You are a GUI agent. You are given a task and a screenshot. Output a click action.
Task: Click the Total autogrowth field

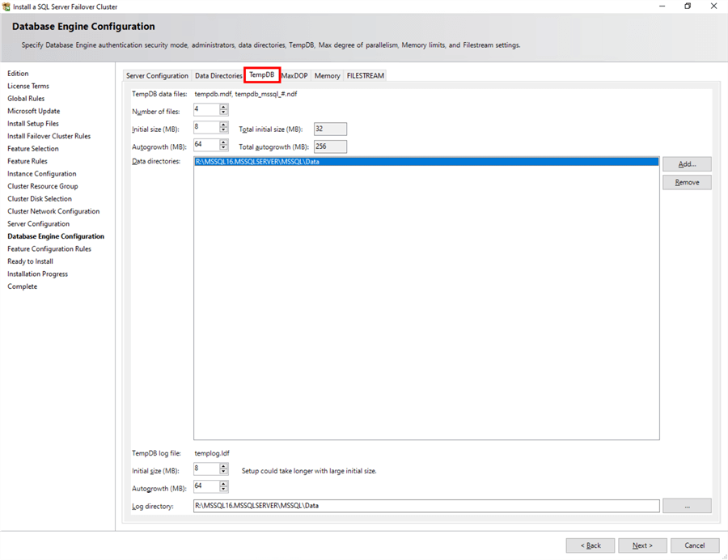(330, 146)
